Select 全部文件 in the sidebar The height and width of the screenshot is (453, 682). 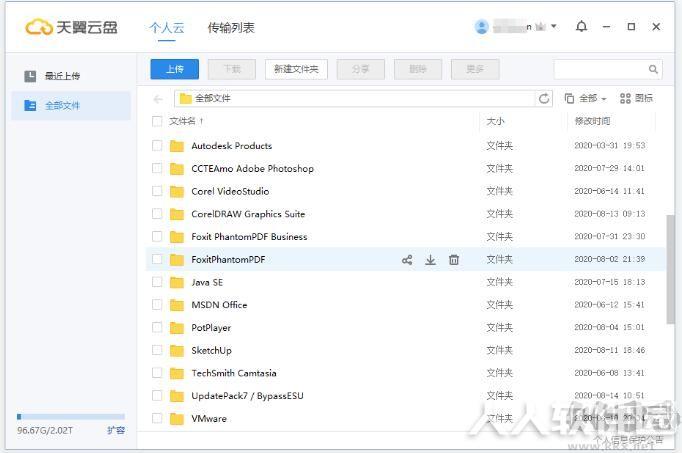71,106
